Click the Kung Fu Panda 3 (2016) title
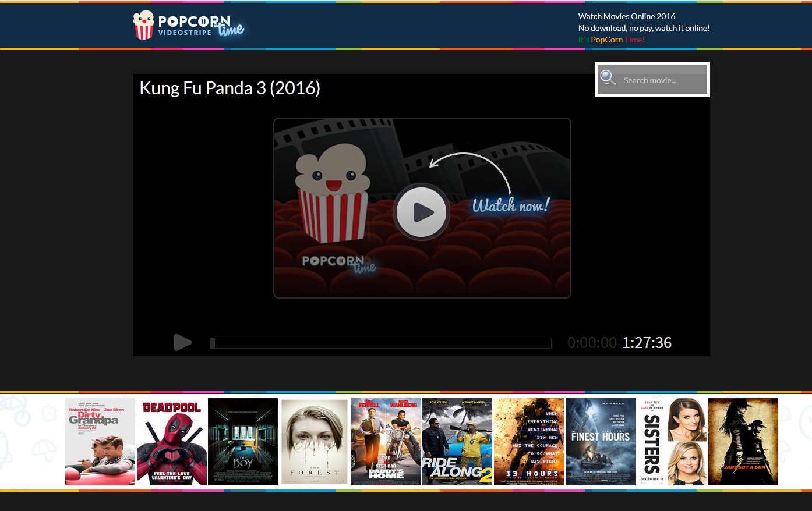The image size is (812, 511). [230, 88]
